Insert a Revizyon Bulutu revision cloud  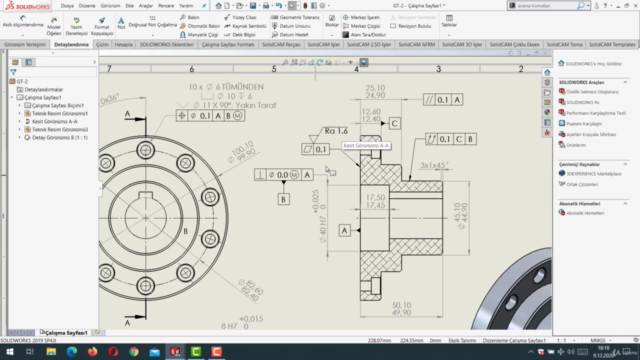[411, 26]
